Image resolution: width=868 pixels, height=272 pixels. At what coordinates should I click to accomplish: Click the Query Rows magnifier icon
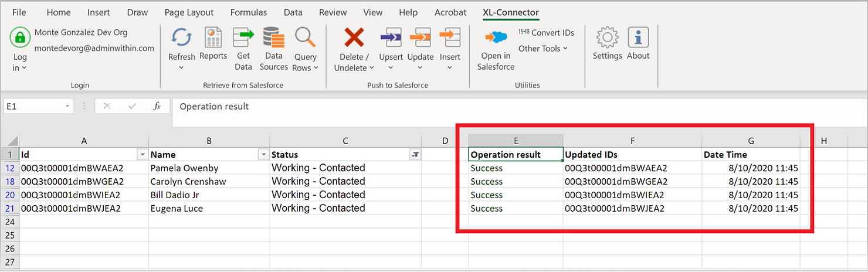pyautogui.click(x=305, y=38)
